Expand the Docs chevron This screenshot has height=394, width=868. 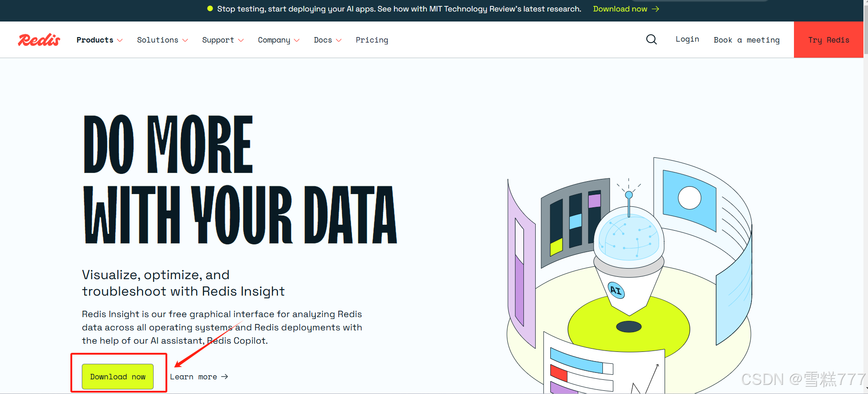tap(339, 40)
